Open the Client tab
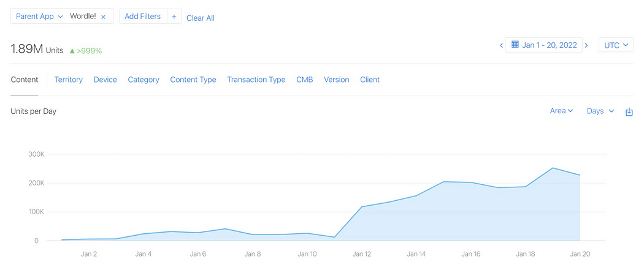The width and height of the screenshot is (644, 270). (x=370, y=80)
